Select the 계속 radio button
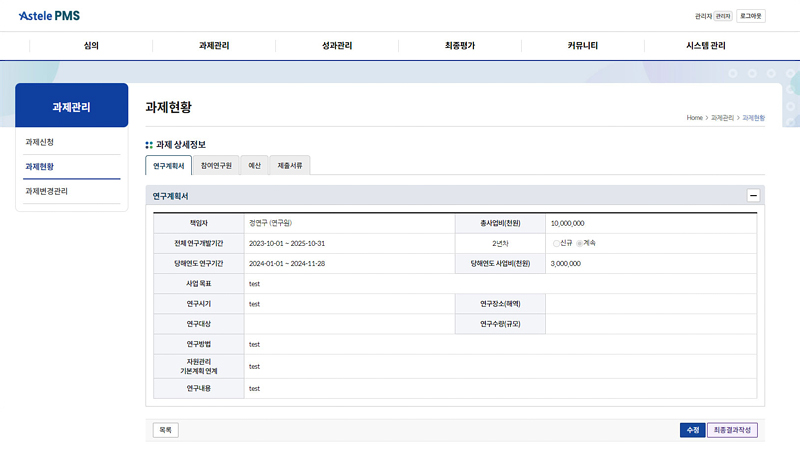This screenshot has height=467, width=800. click(x=580, y=243)
